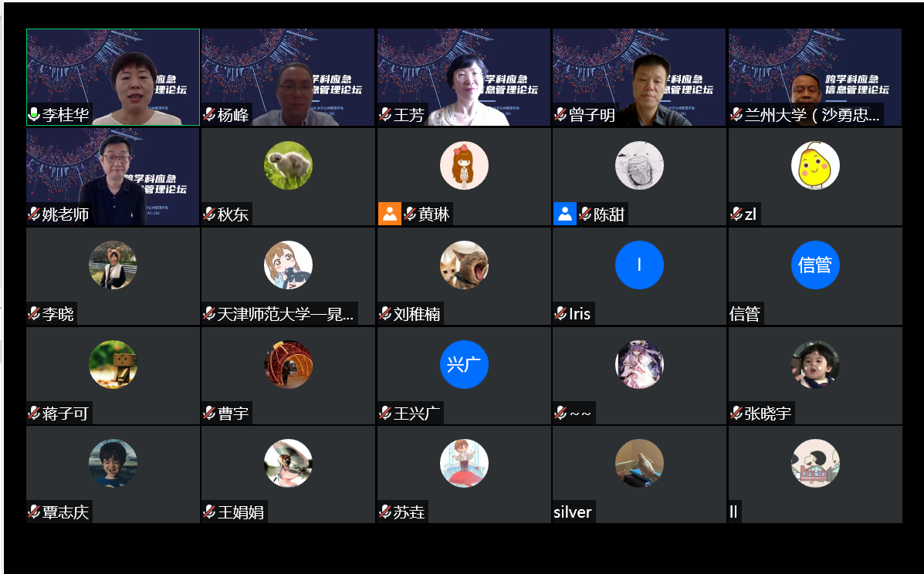Click the cardboard robot avatar of 蒋子可
The height and width of the screenshot is (574, 924).
tap(113, 364)
